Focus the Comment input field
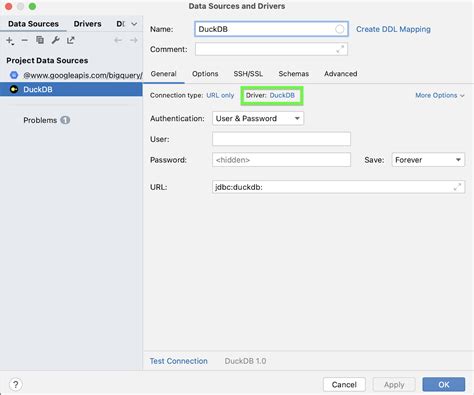474x395 pixels. (x=271, y=49)
